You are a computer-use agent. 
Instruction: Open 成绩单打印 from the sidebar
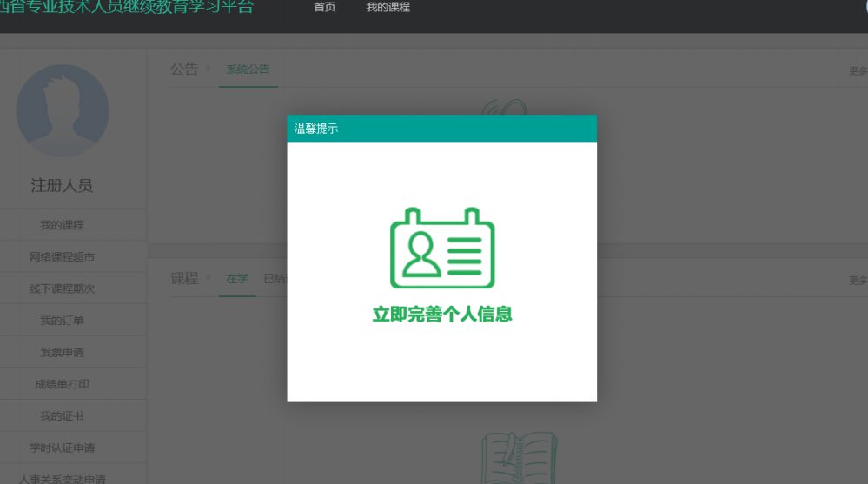[62, 384]
